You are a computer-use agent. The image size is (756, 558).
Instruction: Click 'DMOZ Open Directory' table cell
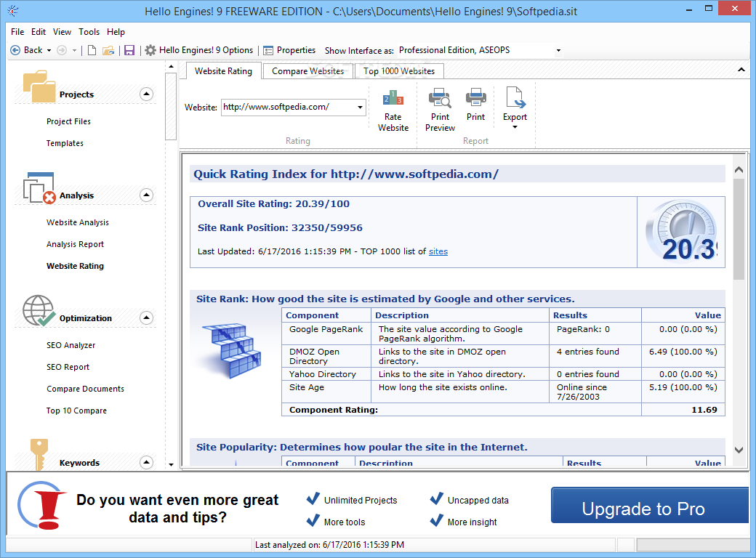[326, 356]
